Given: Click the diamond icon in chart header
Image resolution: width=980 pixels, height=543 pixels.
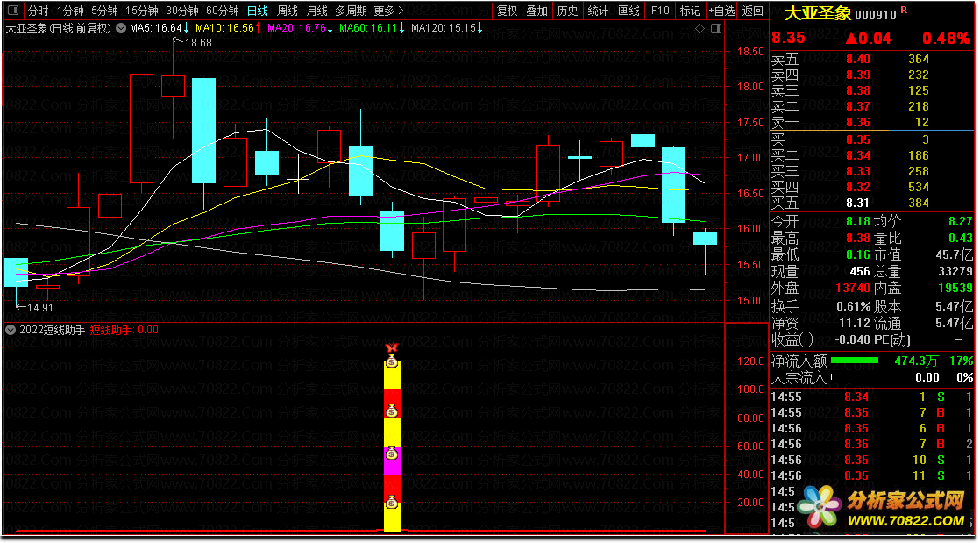Looking at the screenshot, I should click(x=700, y=29).
